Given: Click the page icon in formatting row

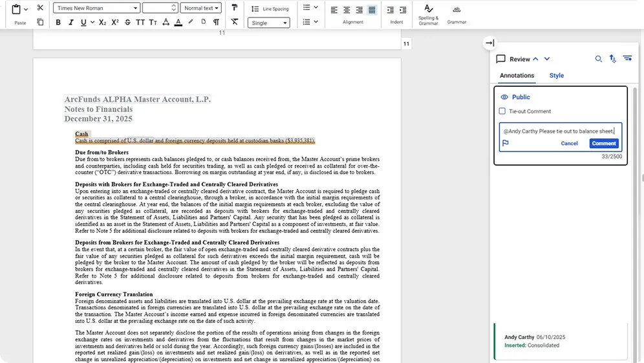Looking at the screenshot, I should pos(203,22).
